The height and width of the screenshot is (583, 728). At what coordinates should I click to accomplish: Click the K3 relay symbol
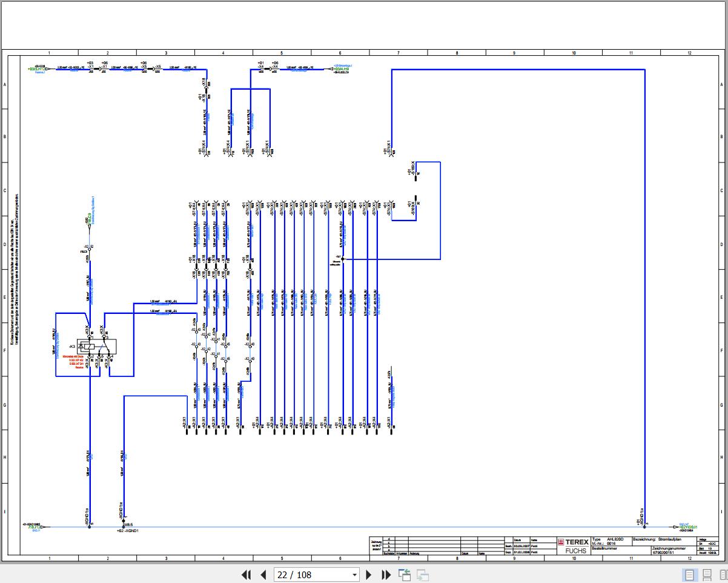97,346
